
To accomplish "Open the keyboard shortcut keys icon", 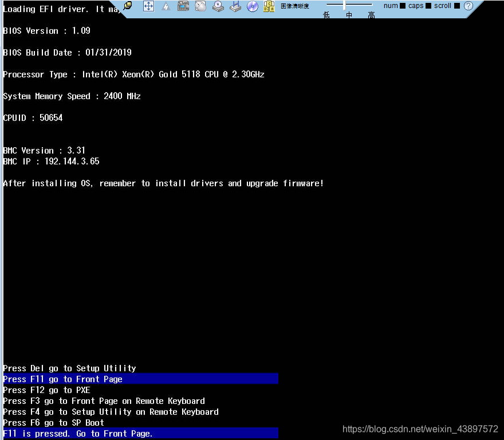I will 269,6.
